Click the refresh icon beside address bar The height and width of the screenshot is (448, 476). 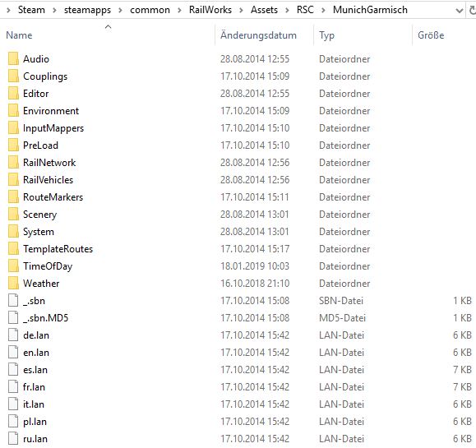(x=473, y=11)
